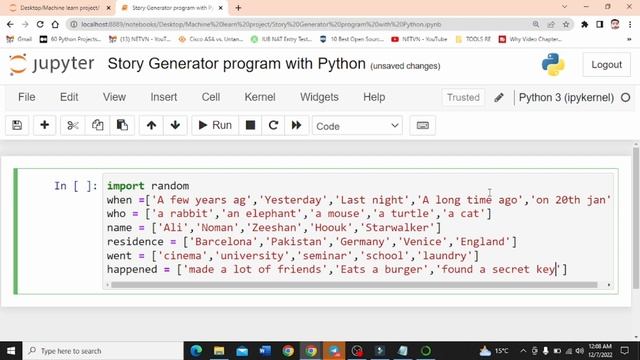Image resolution: width=640 pixels, height=360 pixels.
Task: Reload the page
Action: 40,24
